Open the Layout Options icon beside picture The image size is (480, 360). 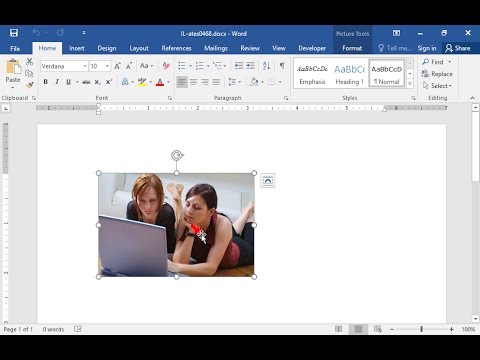268,181
